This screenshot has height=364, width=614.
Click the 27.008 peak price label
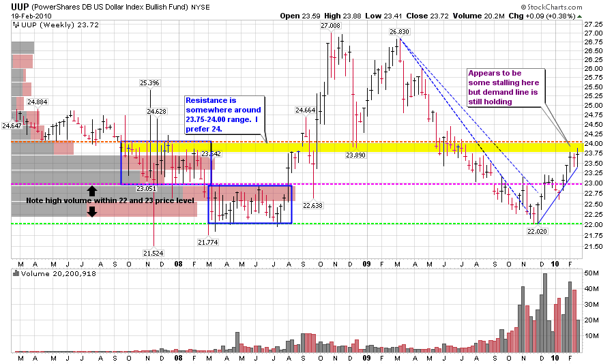330,26
